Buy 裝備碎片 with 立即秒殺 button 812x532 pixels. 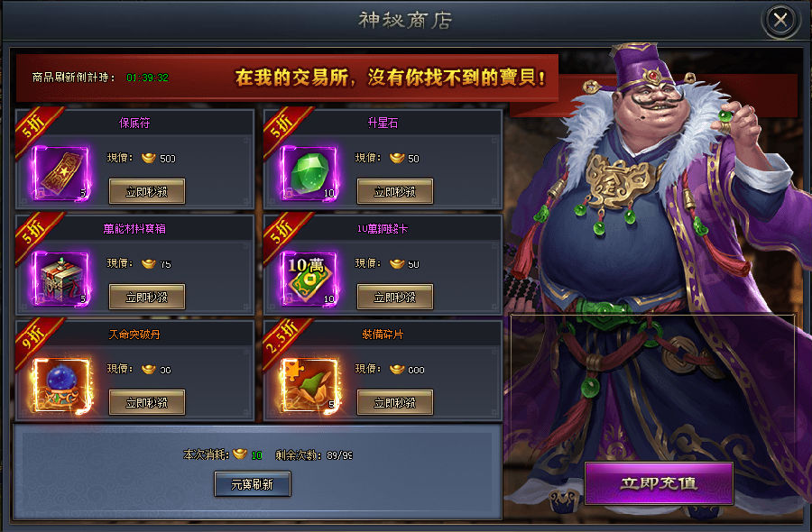[x=395, y=403]
